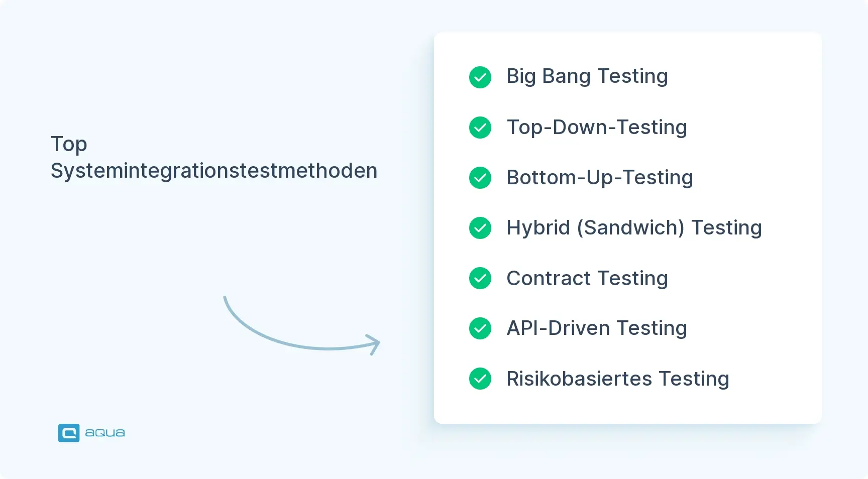The height and width of the screenshot is (479, 868).
Task: Select the Big Bang Testing label
Action: 587,76
